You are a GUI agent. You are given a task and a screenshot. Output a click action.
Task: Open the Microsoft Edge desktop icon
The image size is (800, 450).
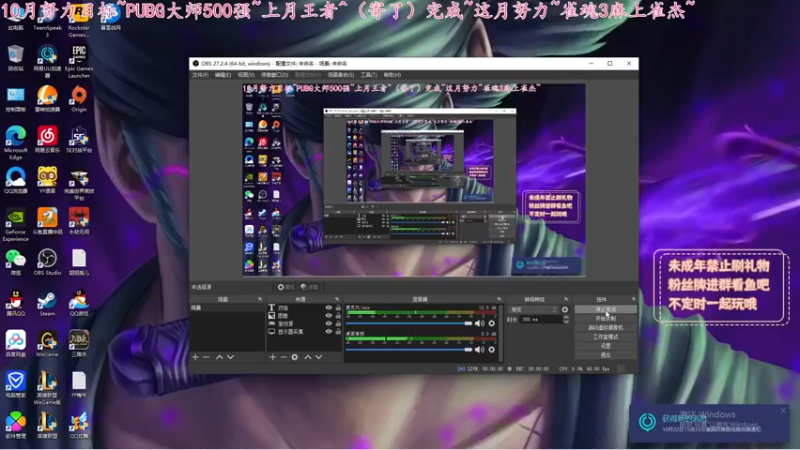click(x=16, y=143)
